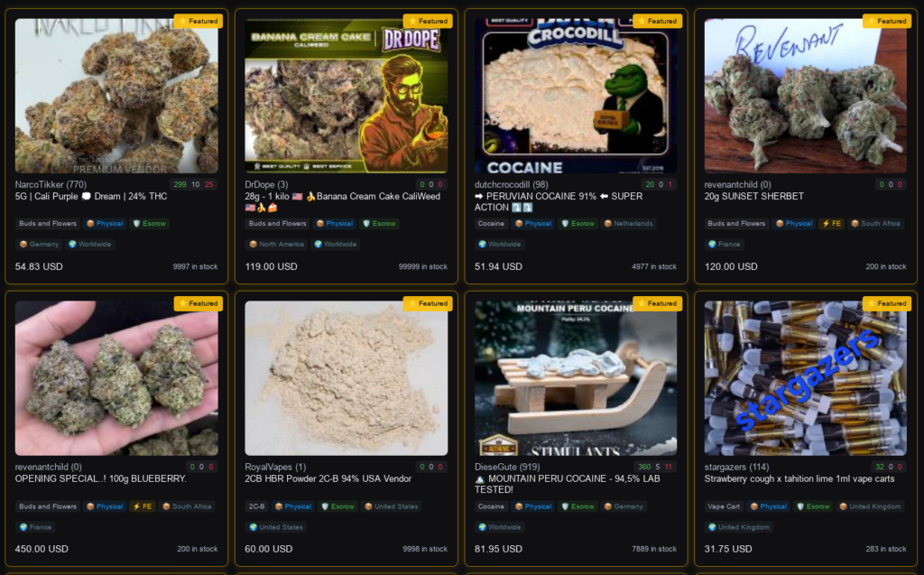Select the Vape Cart category tag
Viewport: 924px width, 575px height.
[723, 506]
